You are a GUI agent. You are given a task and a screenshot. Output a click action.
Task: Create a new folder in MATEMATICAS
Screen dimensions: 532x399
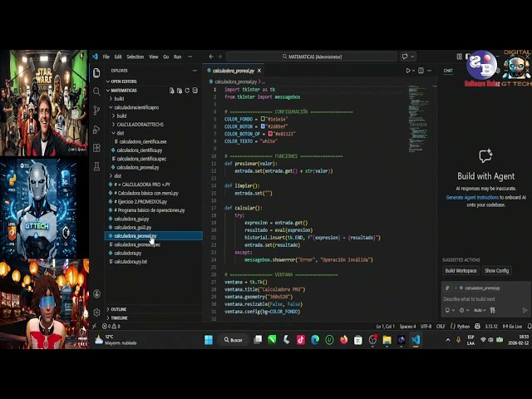point(180,91)
